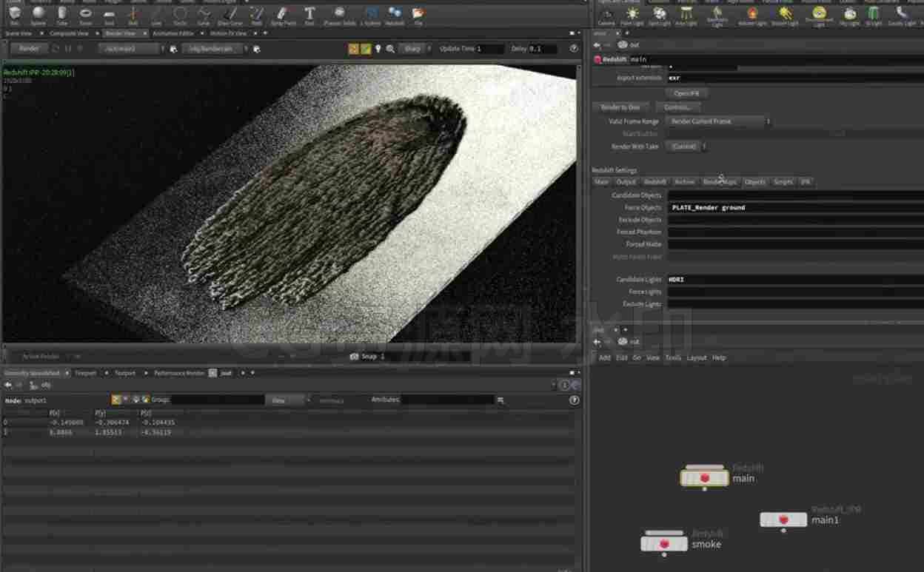Image resolution: width=924 pixels, height=572 pixels.
Task: Open the Valid Frame Range dropdown
Action: [718, 121]
